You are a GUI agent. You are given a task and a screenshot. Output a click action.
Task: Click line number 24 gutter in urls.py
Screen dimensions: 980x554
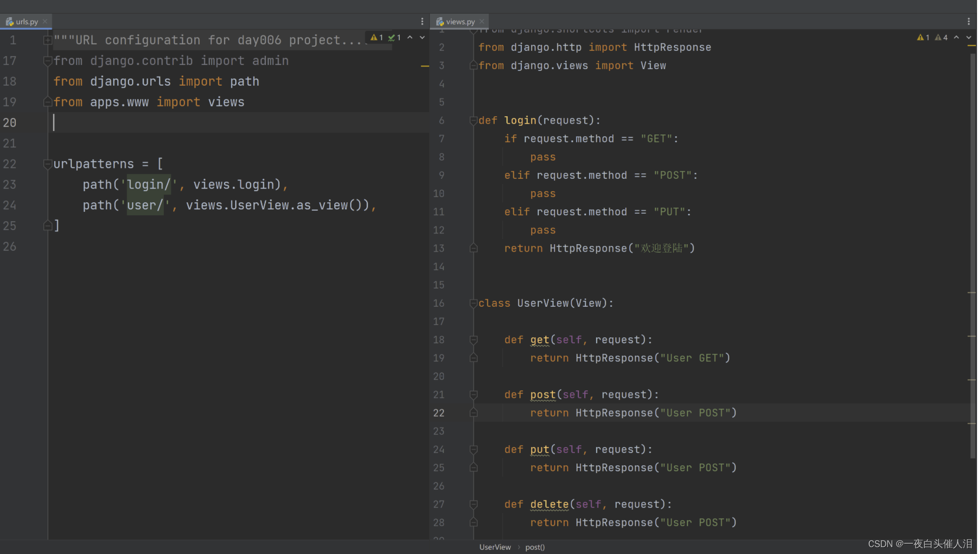10,205
